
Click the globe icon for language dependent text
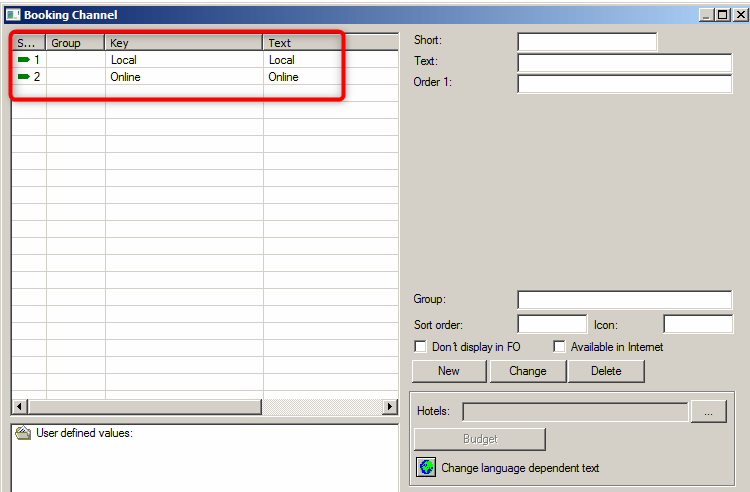[x=426, y=467]
